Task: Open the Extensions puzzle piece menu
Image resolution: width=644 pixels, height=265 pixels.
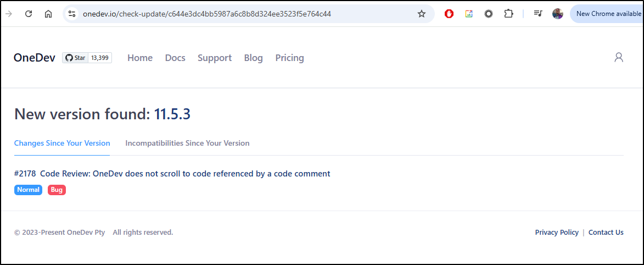Action: (508, 14)
